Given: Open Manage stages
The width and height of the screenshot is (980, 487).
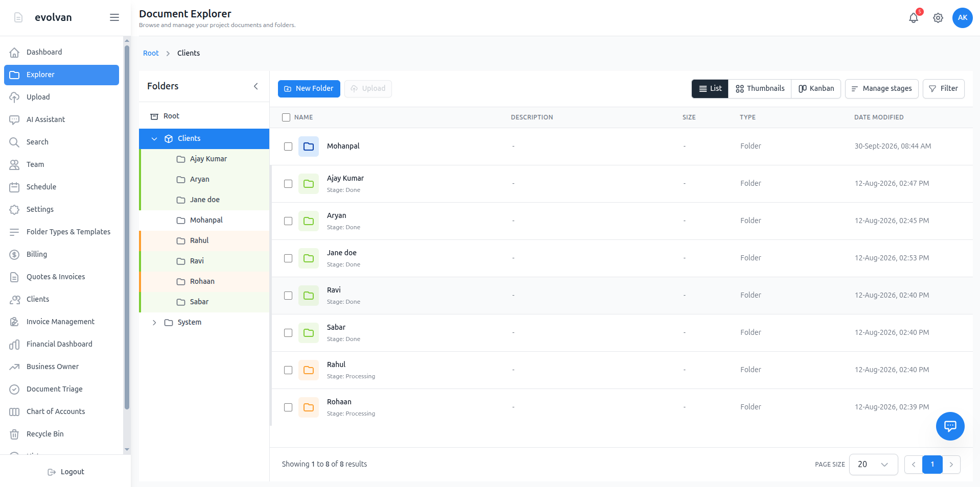Looking at the screenshot, I should coord(882,89).
